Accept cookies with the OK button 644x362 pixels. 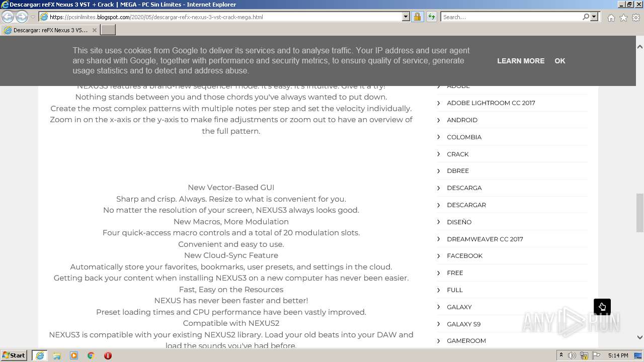click(560, 61)
